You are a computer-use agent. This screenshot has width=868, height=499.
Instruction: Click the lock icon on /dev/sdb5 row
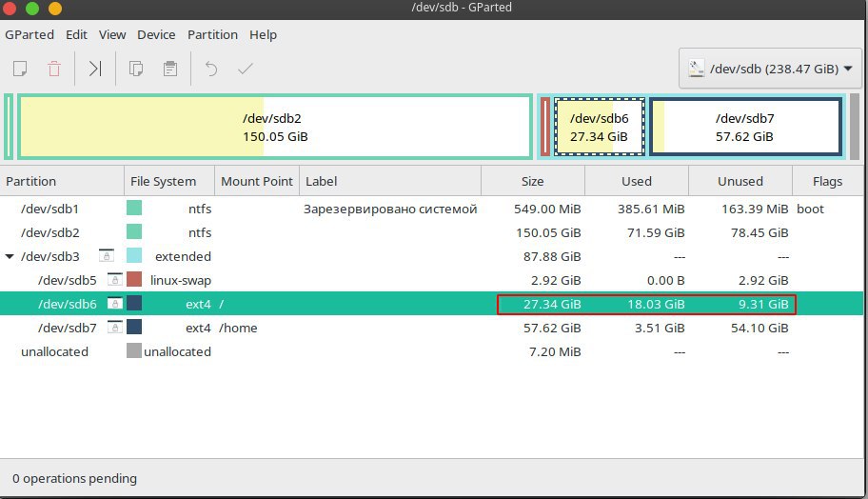(x=114, y=280)
